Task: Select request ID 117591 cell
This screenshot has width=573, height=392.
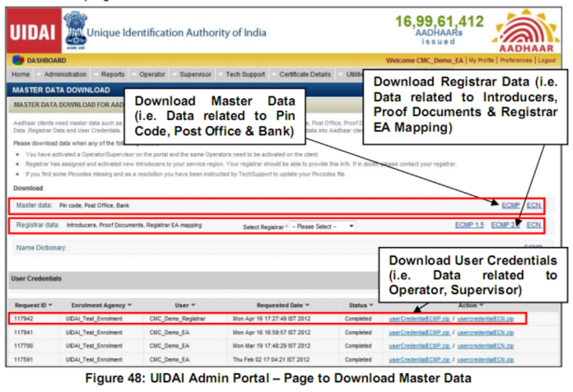Action: click(23, 360)
